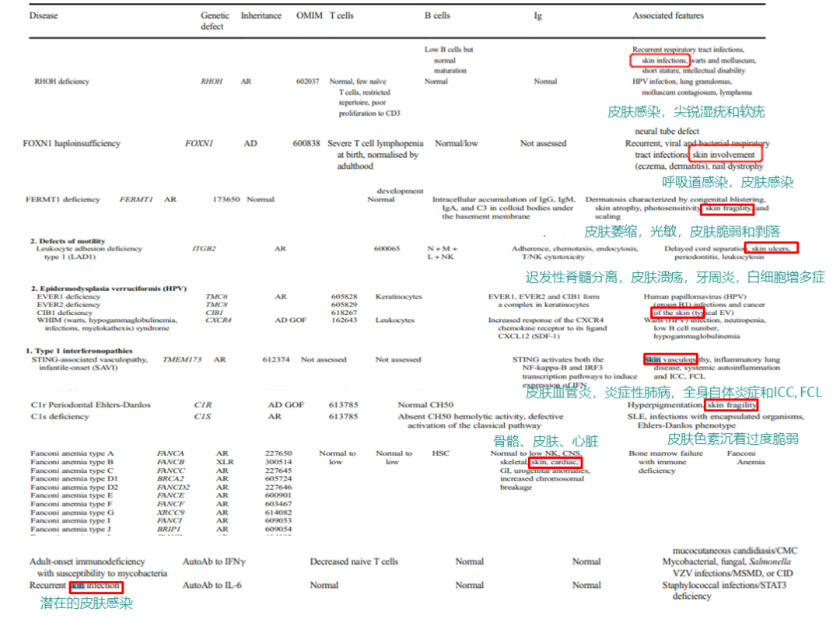Click the "Genetic defect" column header

(x=215, y=20)
